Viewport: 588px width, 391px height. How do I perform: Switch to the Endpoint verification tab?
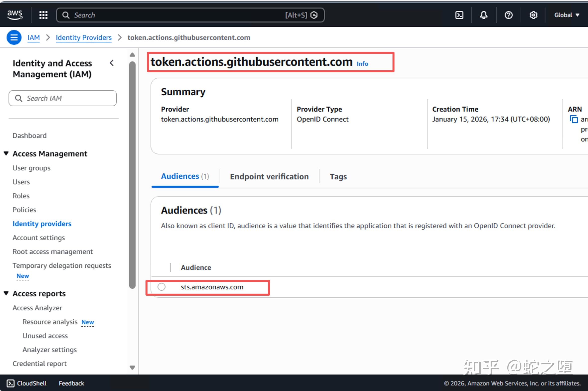[269, 176]
